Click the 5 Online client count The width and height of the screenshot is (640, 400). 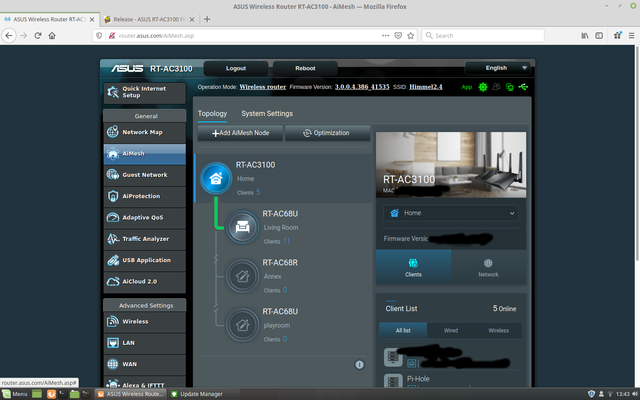tap(504, 309)
